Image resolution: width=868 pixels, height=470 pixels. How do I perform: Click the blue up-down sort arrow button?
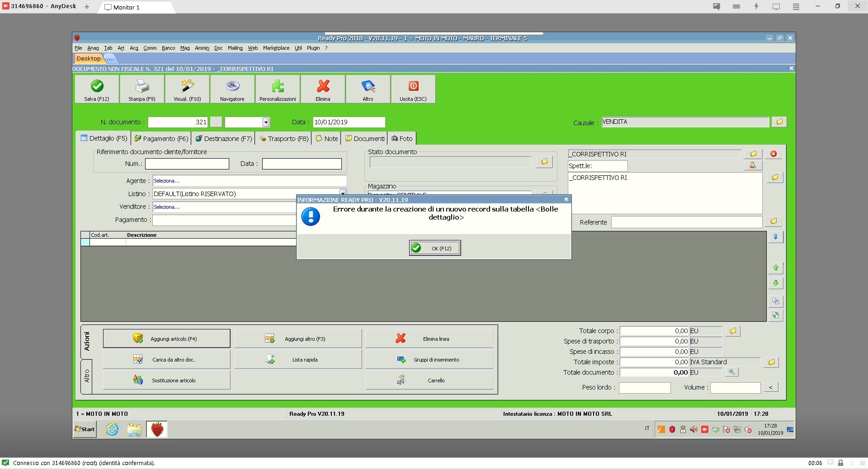(x=776, y=237)
